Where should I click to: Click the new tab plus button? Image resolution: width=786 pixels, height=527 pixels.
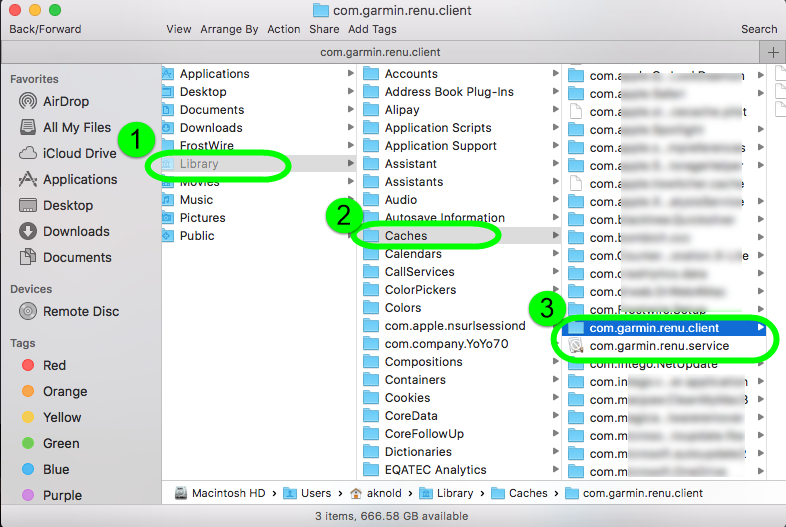coord(773,52)
